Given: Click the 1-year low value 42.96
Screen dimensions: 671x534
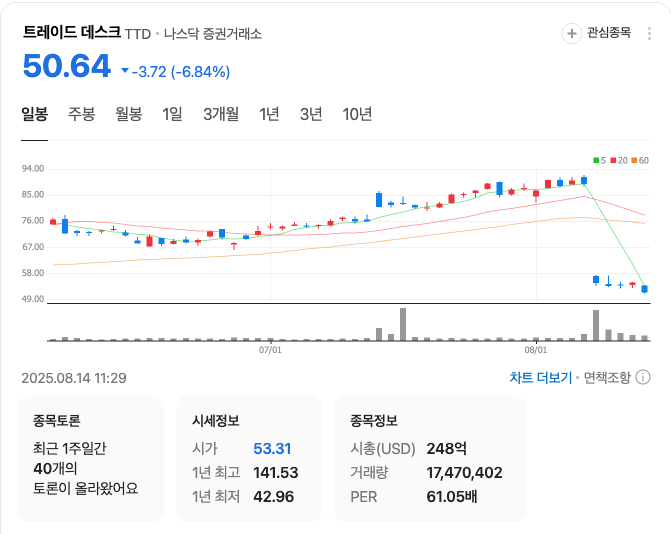Looking at the screenshot, I should [x=273, y=496].
